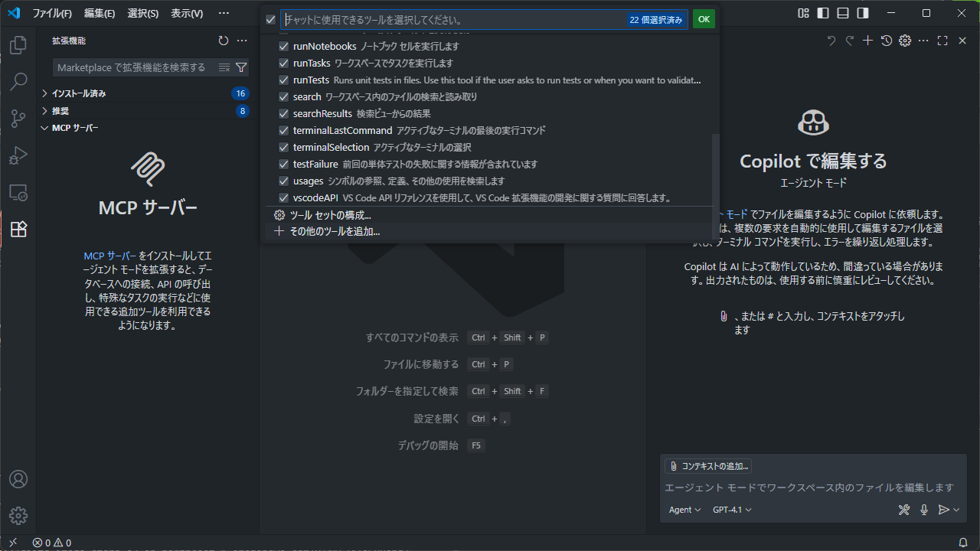Start a new chat with plus icon

[867, 41]
